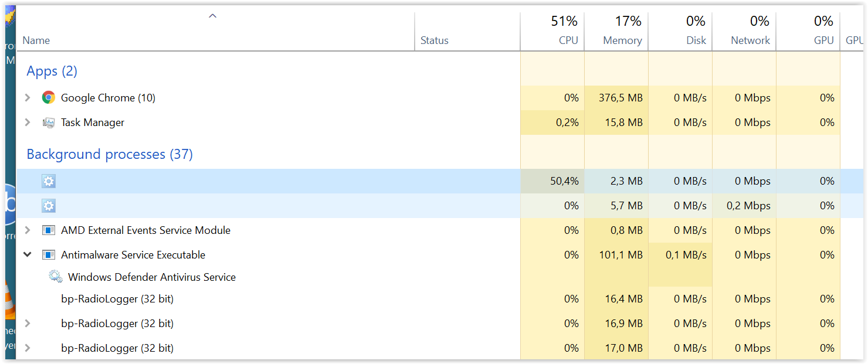Click the AMD External Events Service icon
The image size is (868, 364).
point(49,230)
